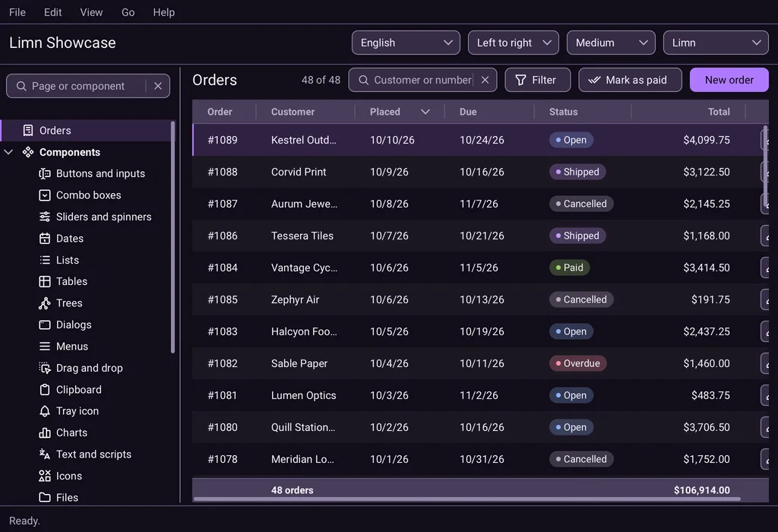Click the Combo boxes icon in sidebar
This screenshot has width=778, height=532.
tap(45, 195)
